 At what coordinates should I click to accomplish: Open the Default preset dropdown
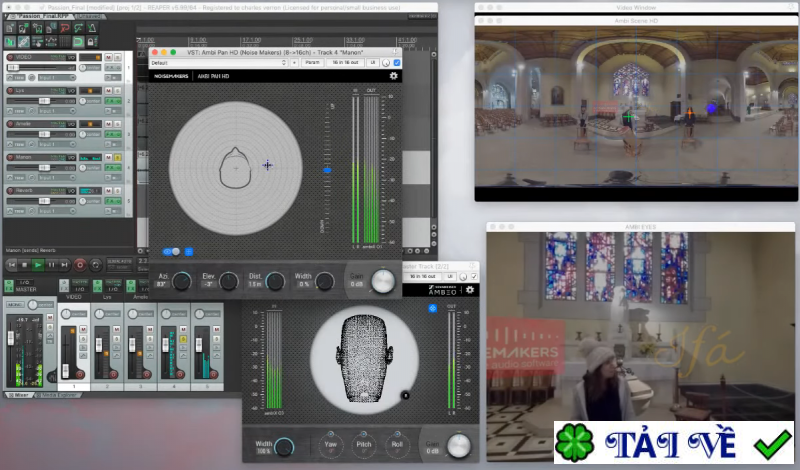217,62
